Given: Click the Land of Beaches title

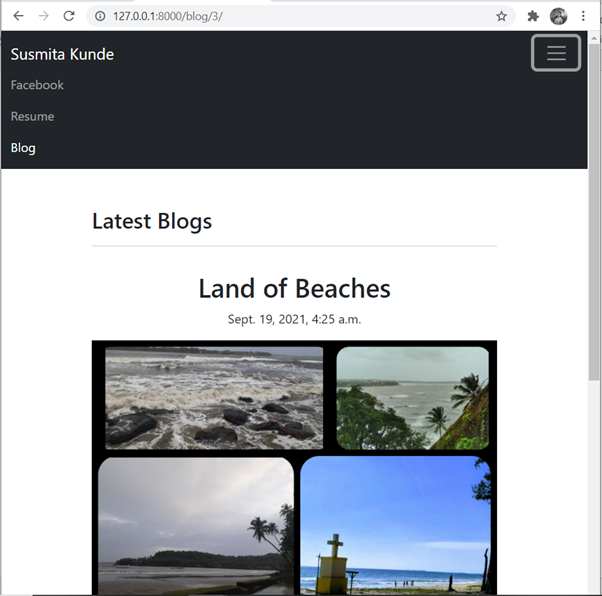Looking at the screenshot, I should click(294, 288).
